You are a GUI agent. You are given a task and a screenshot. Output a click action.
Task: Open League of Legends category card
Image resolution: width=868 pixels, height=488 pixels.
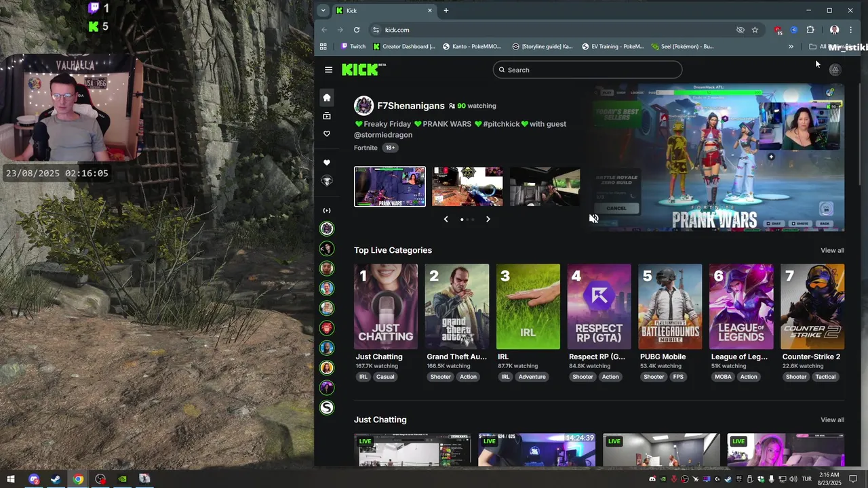coord(741,306)
